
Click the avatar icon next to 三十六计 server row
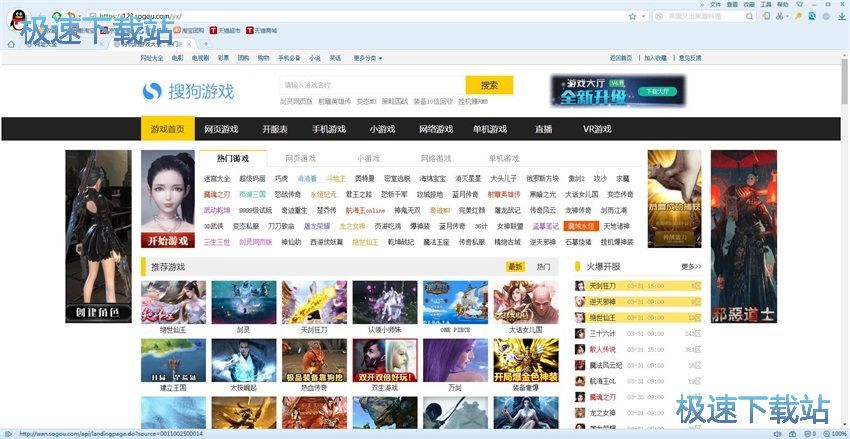[580, 333]
